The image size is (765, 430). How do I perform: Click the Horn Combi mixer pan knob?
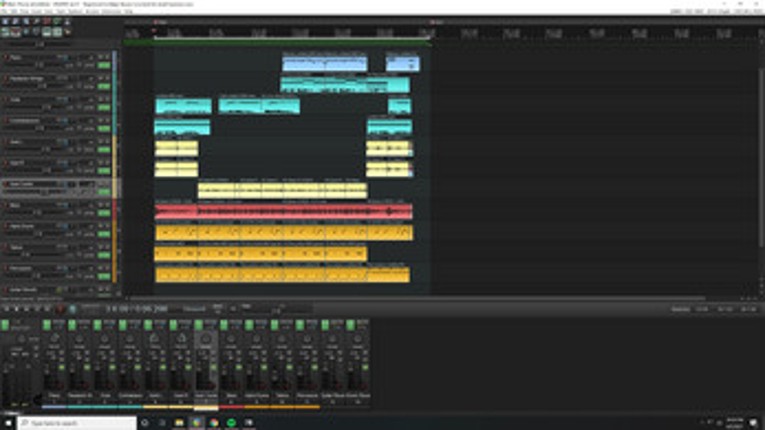coord(206,338)
